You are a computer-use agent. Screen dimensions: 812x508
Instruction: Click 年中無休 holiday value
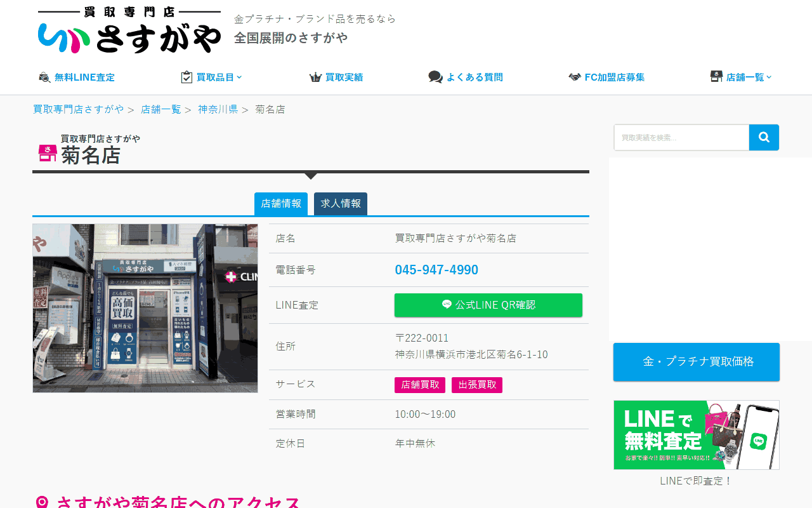pyautogui.click(x=415, y=443)
